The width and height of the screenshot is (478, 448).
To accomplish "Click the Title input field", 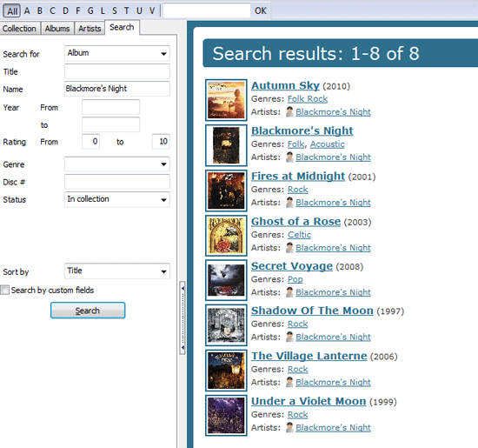I will coord(117,71).
